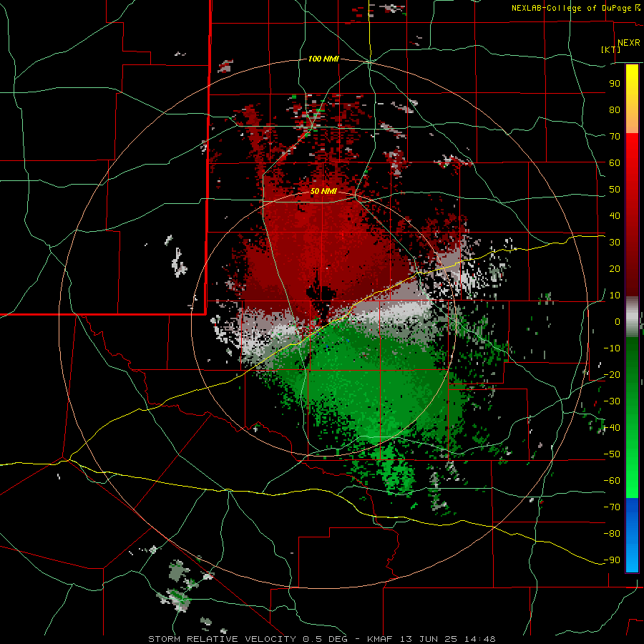
Task: Click the "13 JUN 25" date in the caption
Action: pyautogui.click(x=429, y=639)
